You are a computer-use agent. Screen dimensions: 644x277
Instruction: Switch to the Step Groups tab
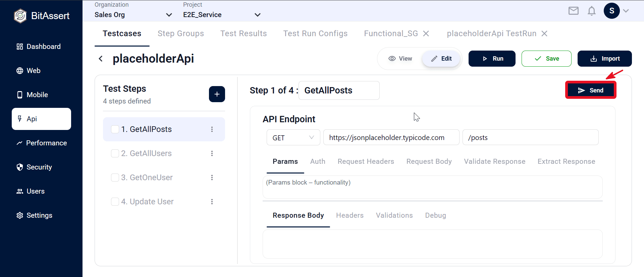pos(181,33)
